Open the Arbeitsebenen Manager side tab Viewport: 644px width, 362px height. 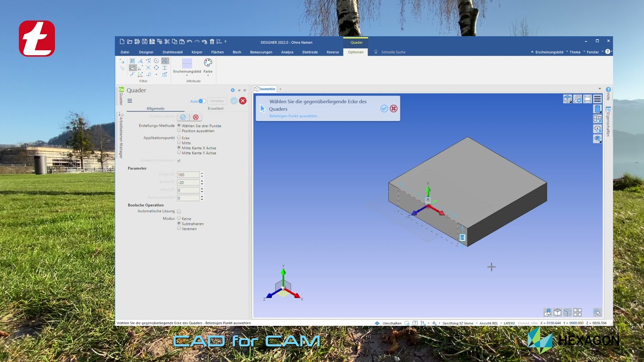coord(121,136)
